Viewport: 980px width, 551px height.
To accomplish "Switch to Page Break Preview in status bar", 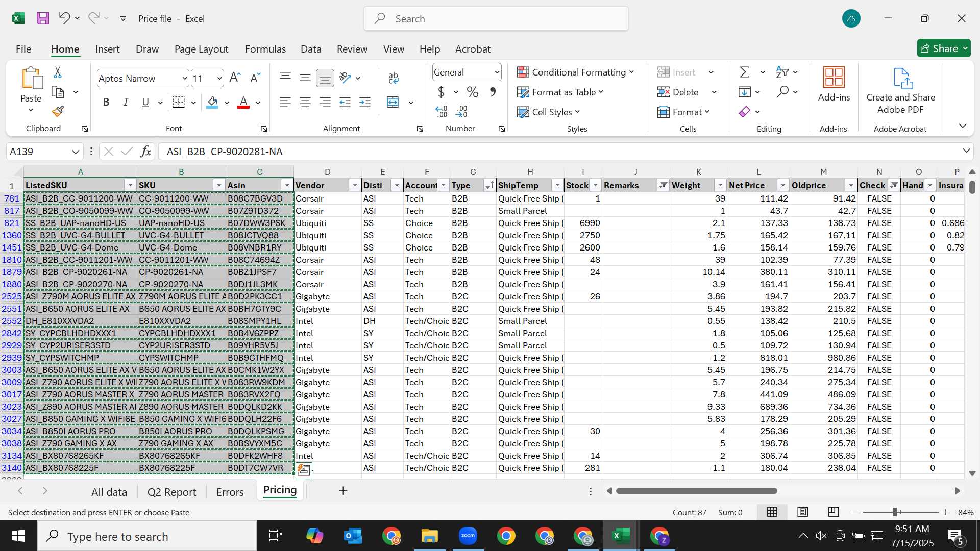I will (834, 512).
